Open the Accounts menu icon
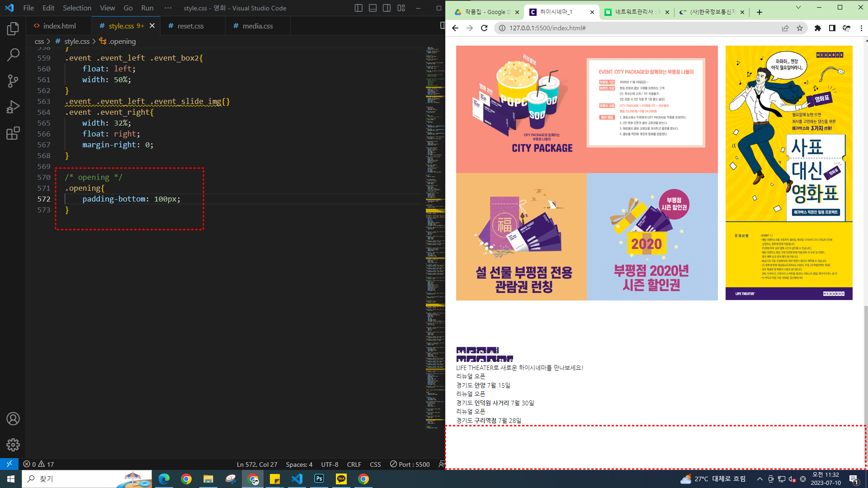Screen dimensions: 868x488 pos(13,419)
